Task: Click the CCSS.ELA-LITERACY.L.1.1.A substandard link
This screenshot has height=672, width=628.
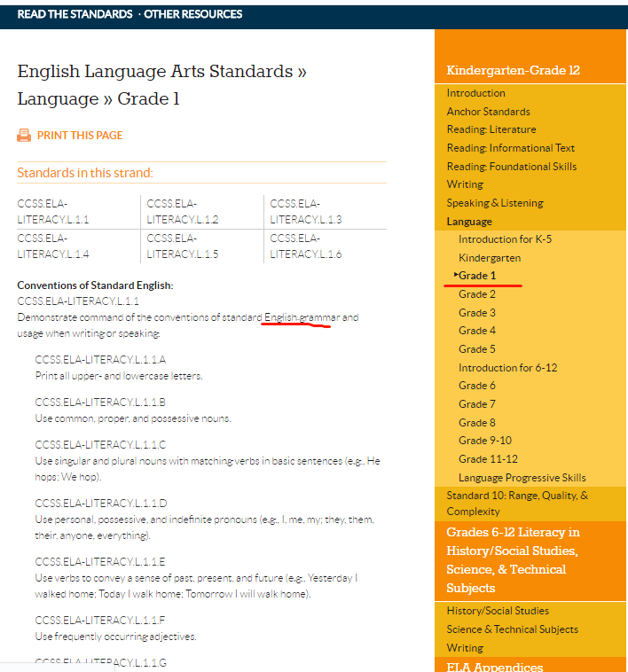Action: click(100, 360)
